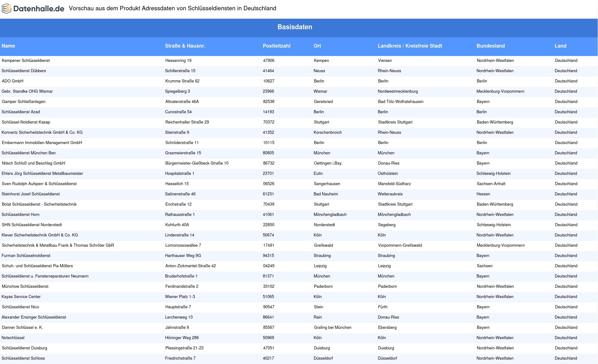Viewport: 598px width, 364px height.
Task: Select Gamper Schließanlagen row name
Action: coord(24,102)
